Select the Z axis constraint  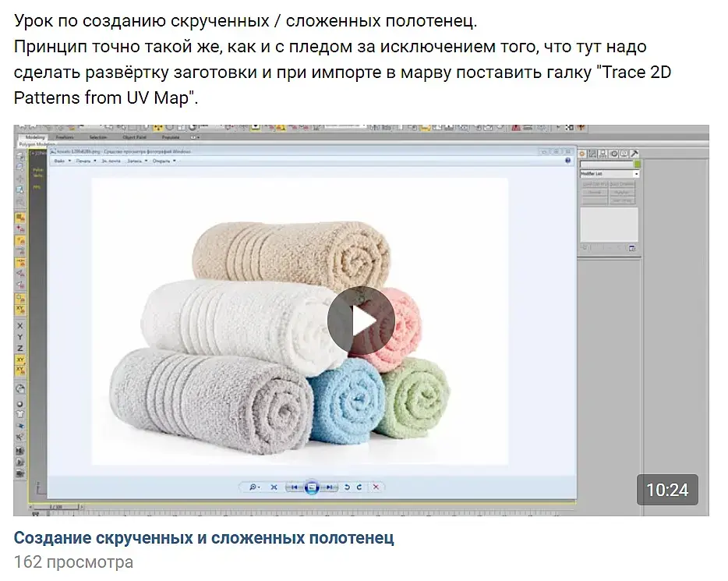[20, 349]
